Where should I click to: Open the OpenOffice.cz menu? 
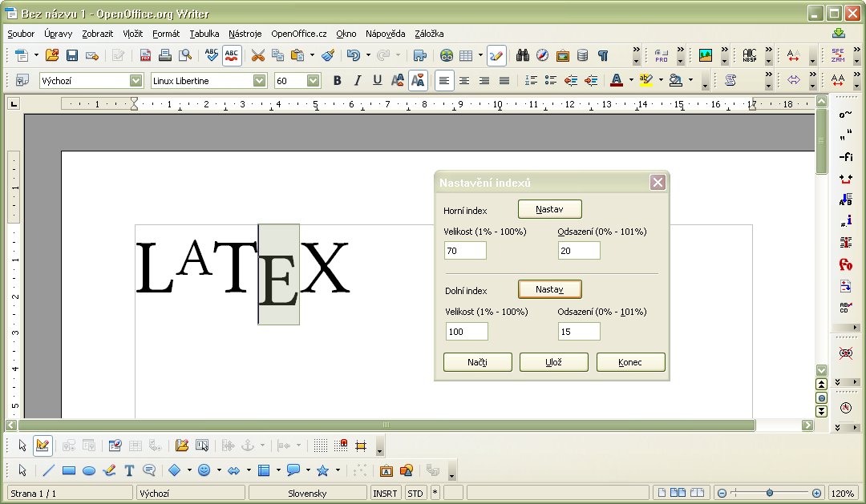(299, 34)
